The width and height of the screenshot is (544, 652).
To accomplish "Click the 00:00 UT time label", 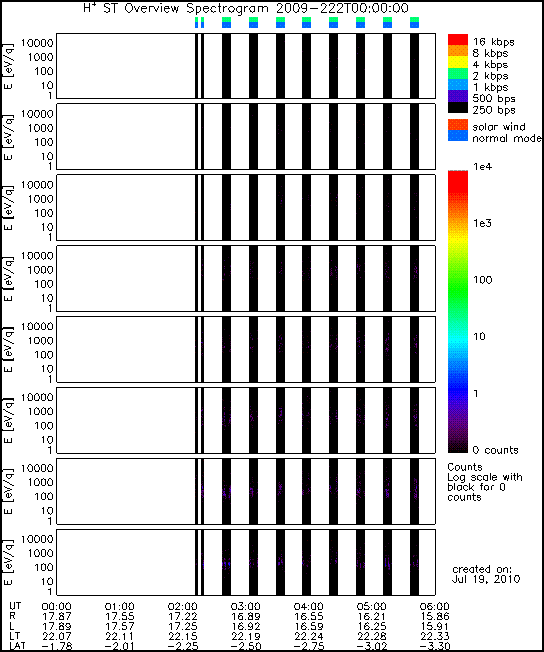I will (x=57, y=607).
